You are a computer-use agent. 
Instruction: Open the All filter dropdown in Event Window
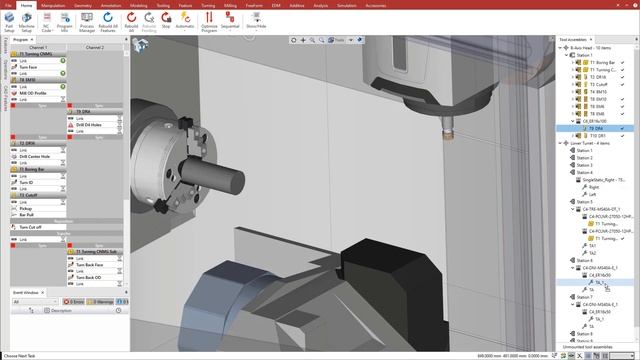point(35,302)
